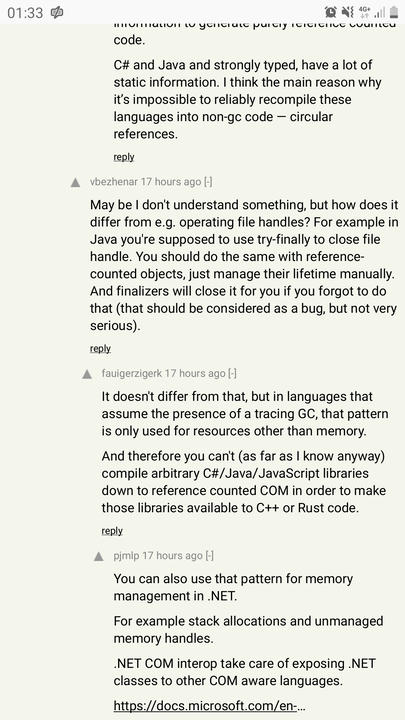Tap the notification icon beside the clock
The image size is (405, 720).
pos(57,12)
